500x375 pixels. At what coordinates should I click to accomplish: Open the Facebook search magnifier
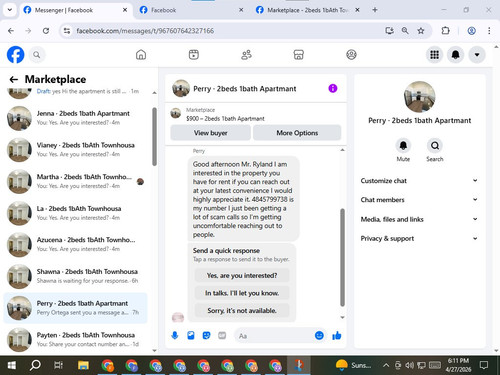pos(37,55)
